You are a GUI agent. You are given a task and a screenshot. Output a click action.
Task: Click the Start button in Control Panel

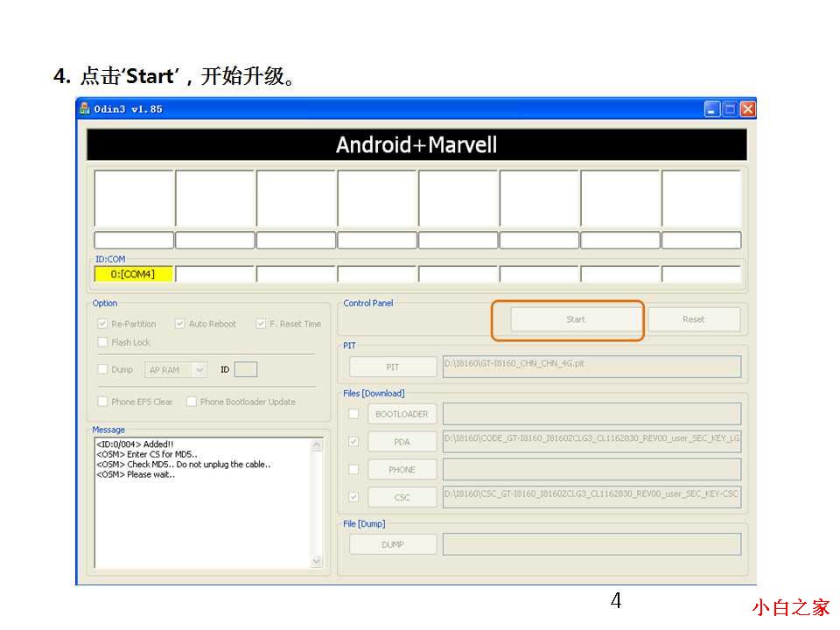[x=576, y=319]
